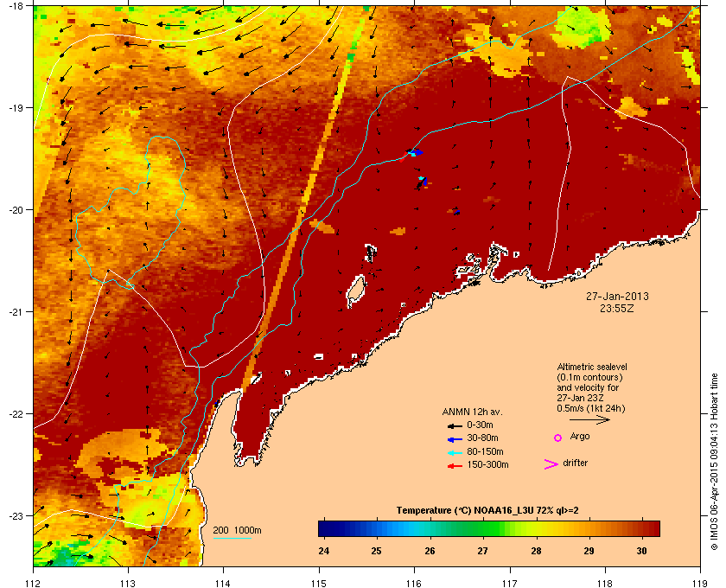The width and height of the screenshot is (726, 588).
Task: Click the longitude axis label 114
Action: (x=223, y=583)
